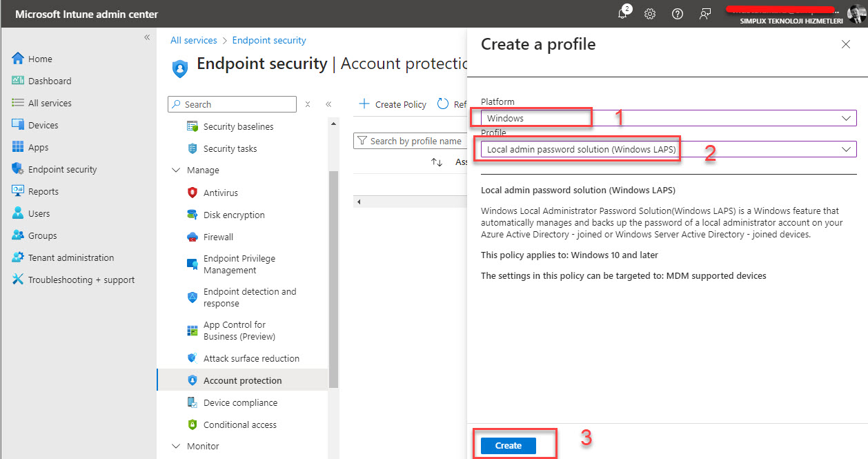Collapse the Monitor section chevron
This screenshot has width=868, height=459.
pos(175,447)
